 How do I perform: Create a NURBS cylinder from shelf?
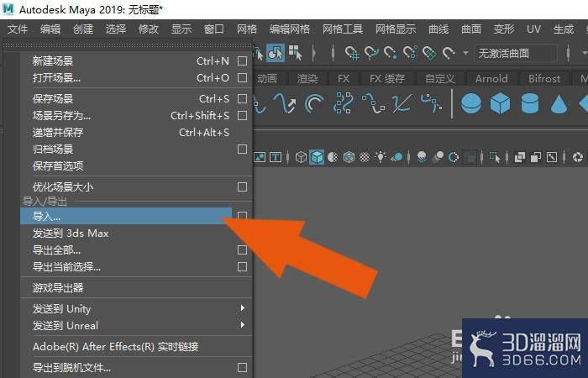(x=530, y=103)
